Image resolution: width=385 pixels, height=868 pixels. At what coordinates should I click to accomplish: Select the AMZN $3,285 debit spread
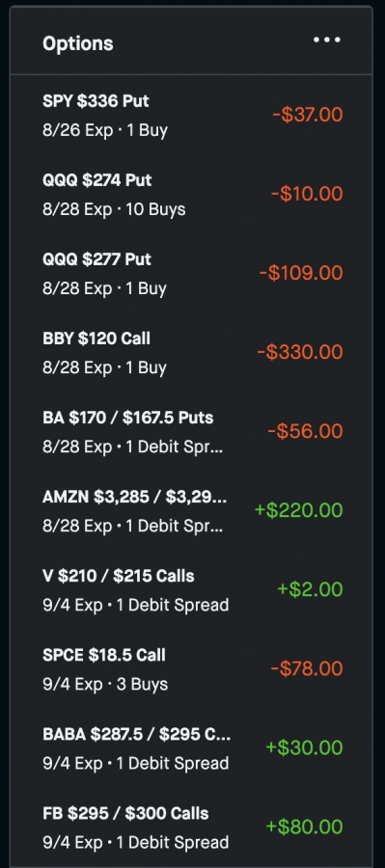coord(191,511)
